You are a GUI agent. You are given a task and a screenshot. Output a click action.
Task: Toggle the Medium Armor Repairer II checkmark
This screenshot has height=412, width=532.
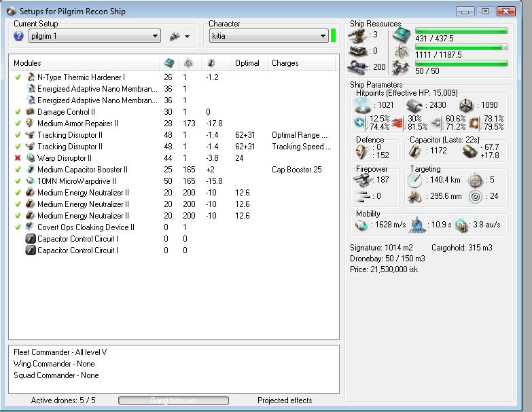(x=18, y=124)
